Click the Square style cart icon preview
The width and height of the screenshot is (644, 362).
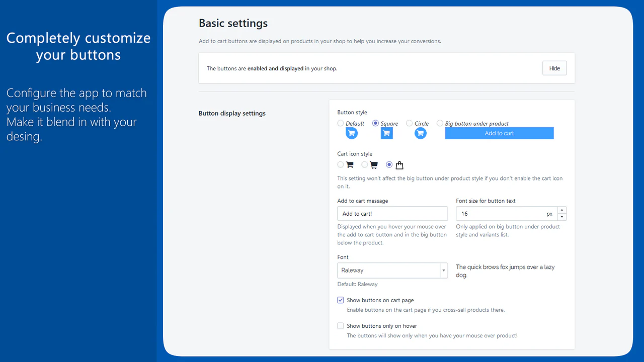386,133
